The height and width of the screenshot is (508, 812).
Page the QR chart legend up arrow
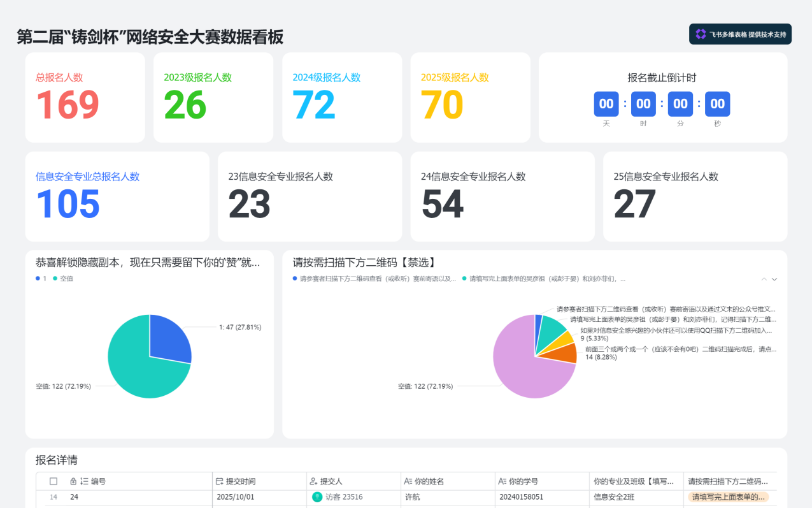click(x=764, y=279)
